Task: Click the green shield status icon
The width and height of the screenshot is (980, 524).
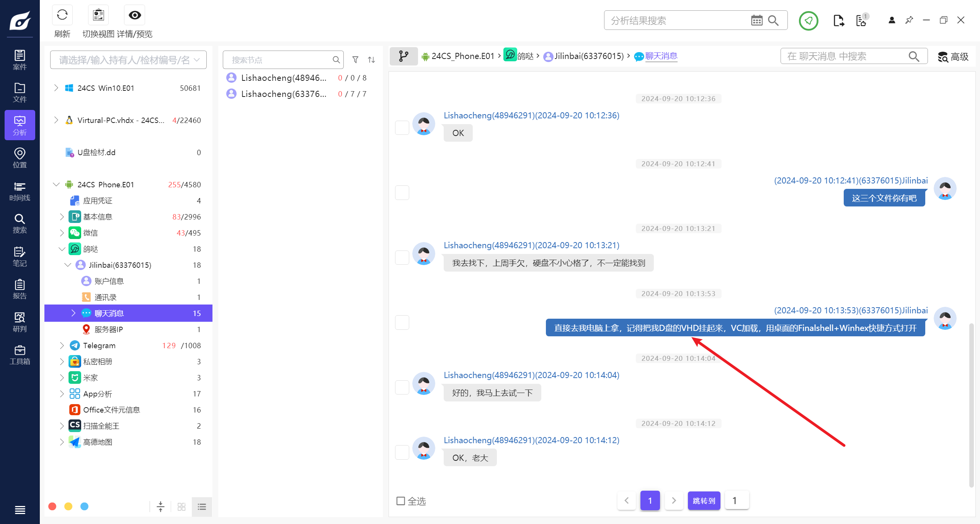Action: point(808,20)
